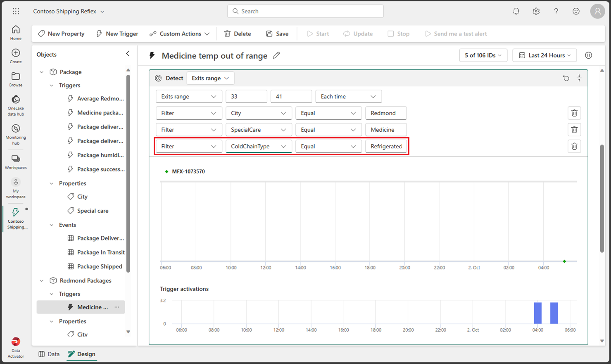Viewport: 611px width, 364px height.
Task: Send me a test alert
Action: click(456, 34)
